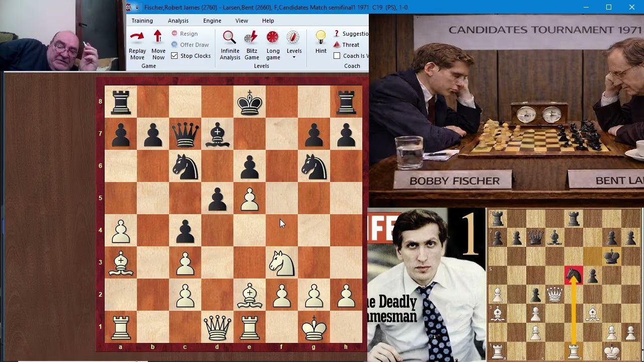The height and width of the screenshot is (362, 644).
Task: Toggle the Stop Clocks checkbox
Action: (x=174, y=56)
